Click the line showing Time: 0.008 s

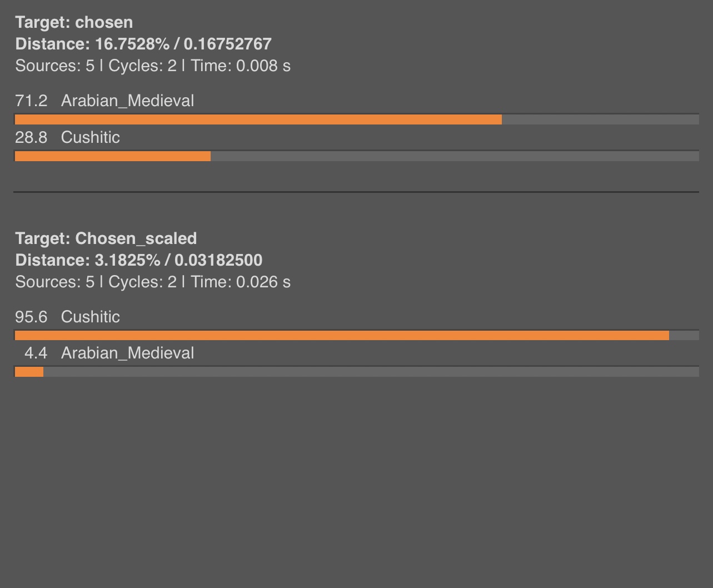pyautogui.click(x=153, y=66)
